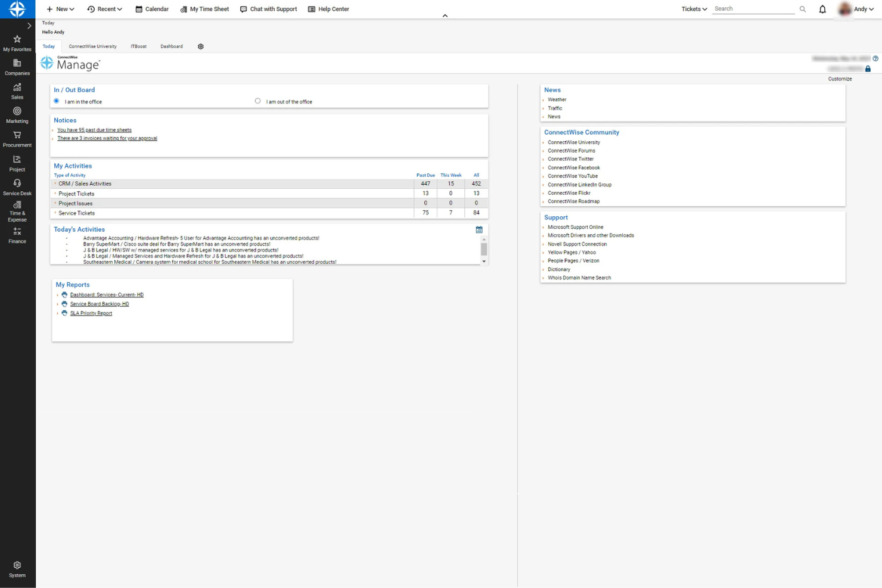Select 'I am out of the office'
The width and height of the screenshot is (882, 588).
coord(257,101)
